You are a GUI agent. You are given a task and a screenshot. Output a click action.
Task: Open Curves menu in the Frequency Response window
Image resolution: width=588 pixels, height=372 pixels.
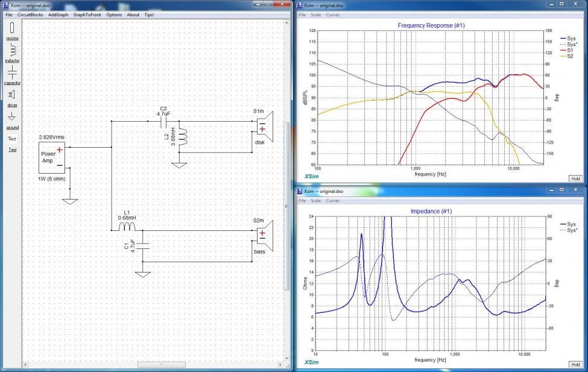333,14
